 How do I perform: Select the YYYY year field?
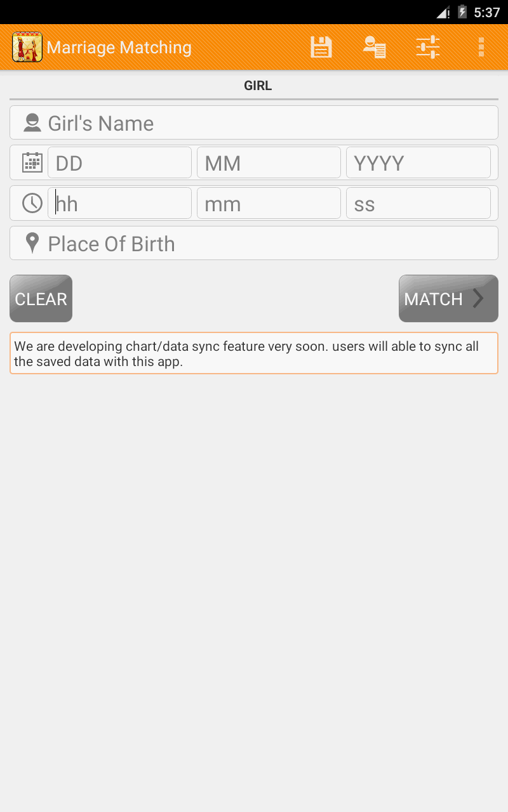click(418, 162)
